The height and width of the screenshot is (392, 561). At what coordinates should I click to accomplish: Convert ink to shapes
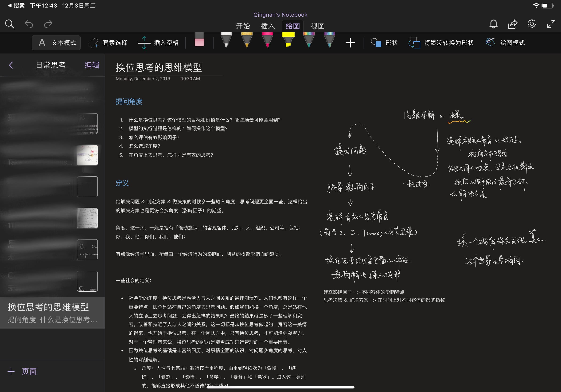point(441,43)
